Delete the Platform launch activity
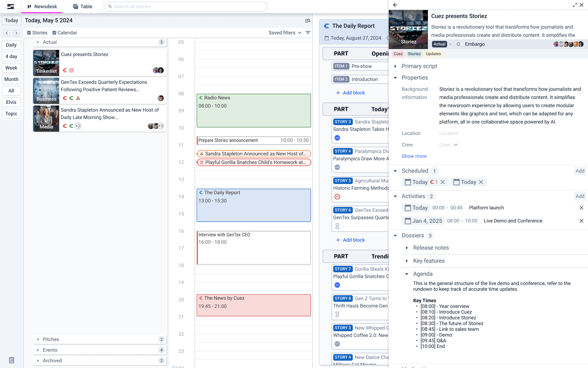Screen dimensions: 588x368 [x=581, y=208]
